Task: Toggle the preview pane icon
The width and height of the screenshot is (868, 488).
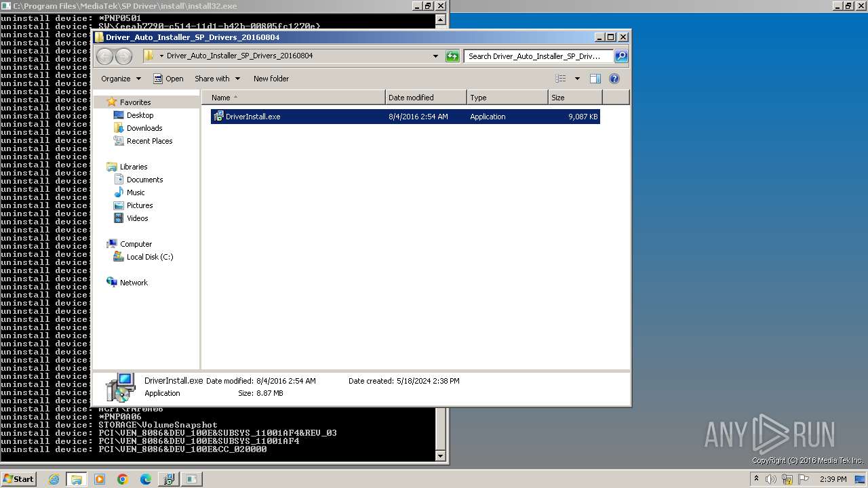Action: click(595, 79)
